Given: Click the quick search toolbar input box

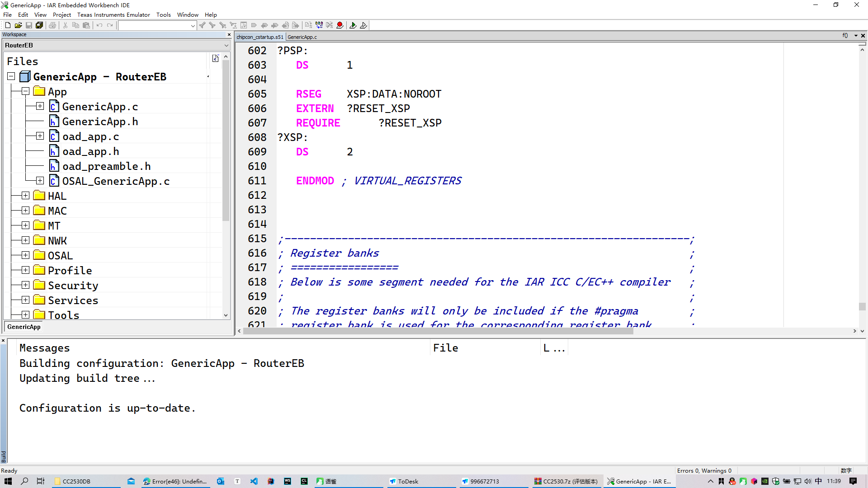Looking at the screenshot, I should click(x=154, y=26).
